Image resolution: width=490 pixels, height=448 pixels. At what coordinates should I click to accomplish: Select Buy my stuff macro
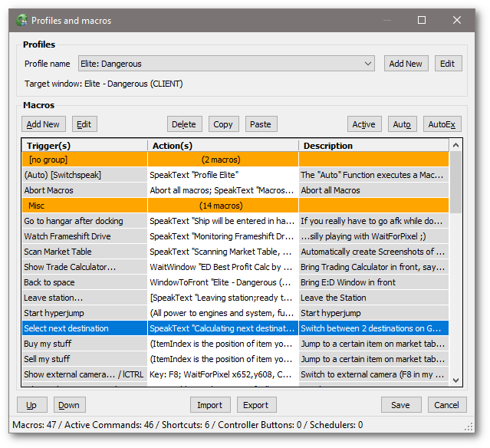click(84, 344)
